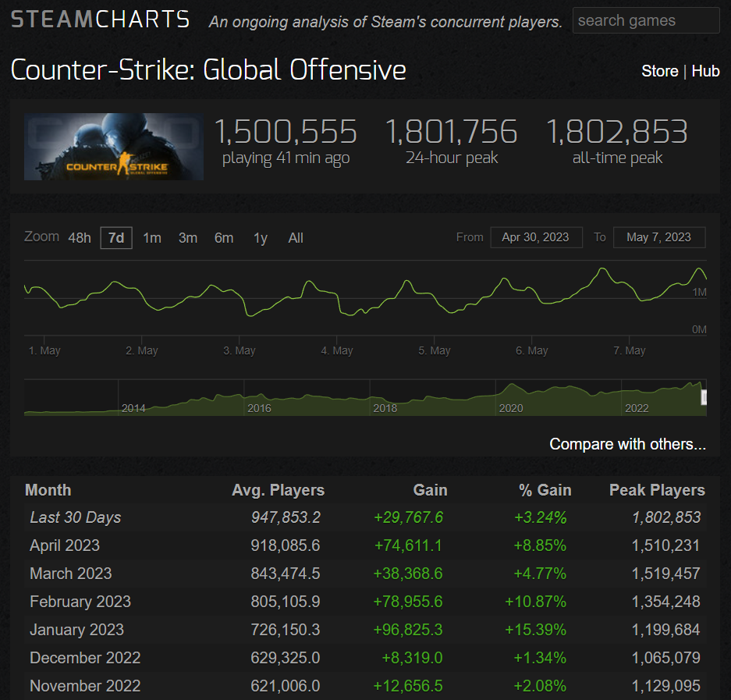Click the 2018 label in navigator timeline
The image size is (731, 700).
click(385, 408)
